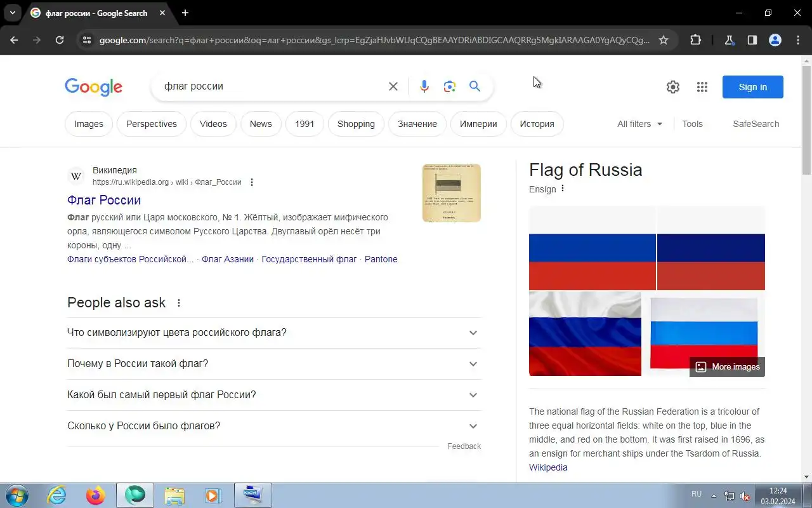Screen dimensions: 812x508
Task: Open People also ask options menu
Action: [178, 303]
